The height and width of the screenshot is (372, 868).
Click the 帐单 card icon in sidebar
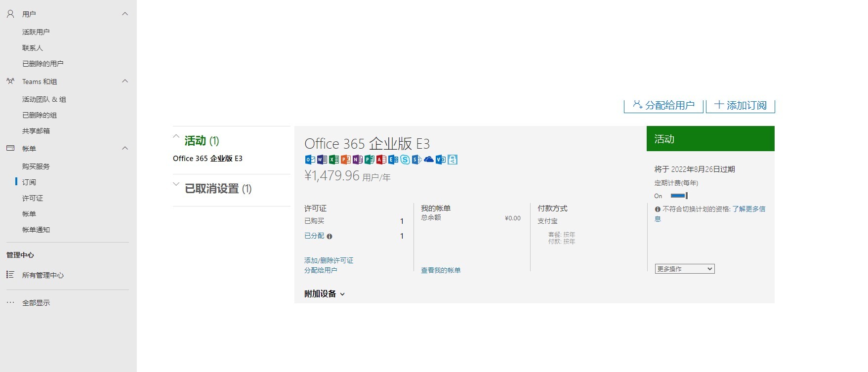click(10, 148)
